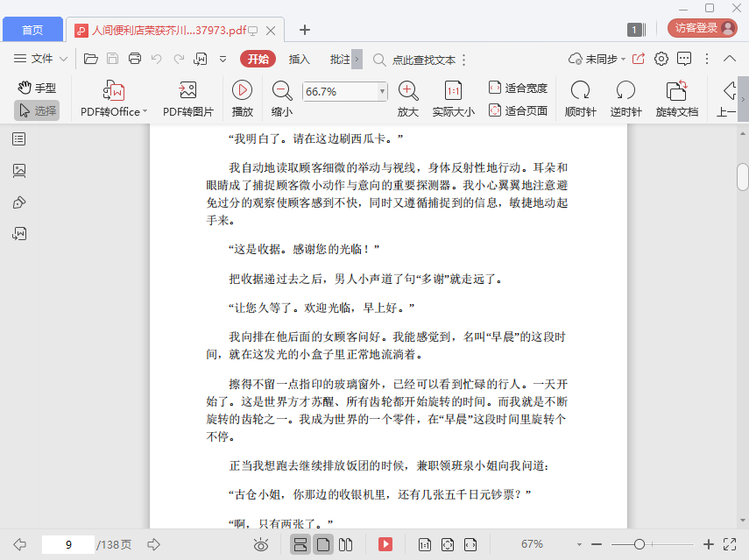
Task: Open the zoom percentage 66.7% dropdown
Action: (x=382, y=91)
